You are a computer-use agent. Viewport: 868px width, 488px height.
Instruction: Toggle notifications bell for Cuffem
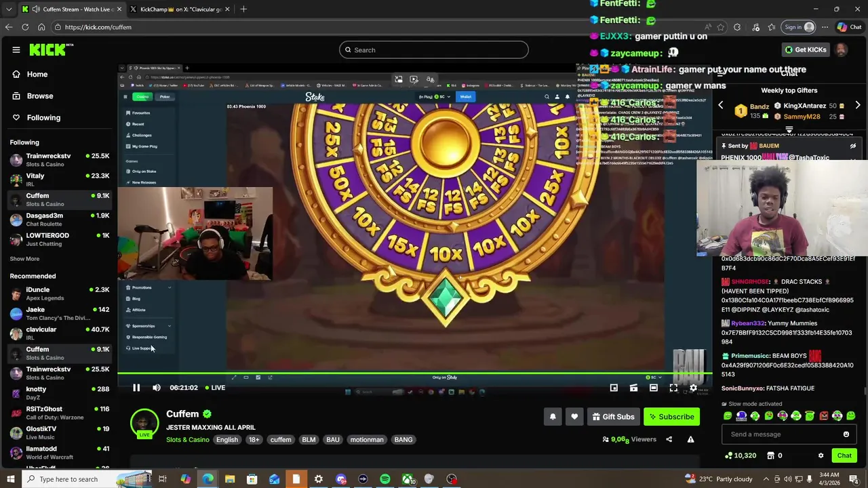553,417
